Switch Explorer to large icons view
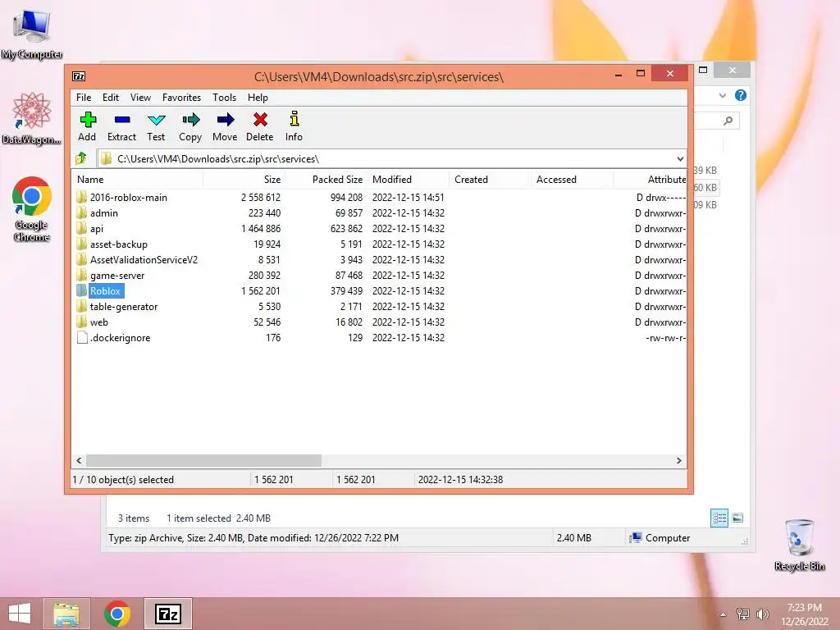This screenshot has width=840, height=630. (x=737, y=518)
